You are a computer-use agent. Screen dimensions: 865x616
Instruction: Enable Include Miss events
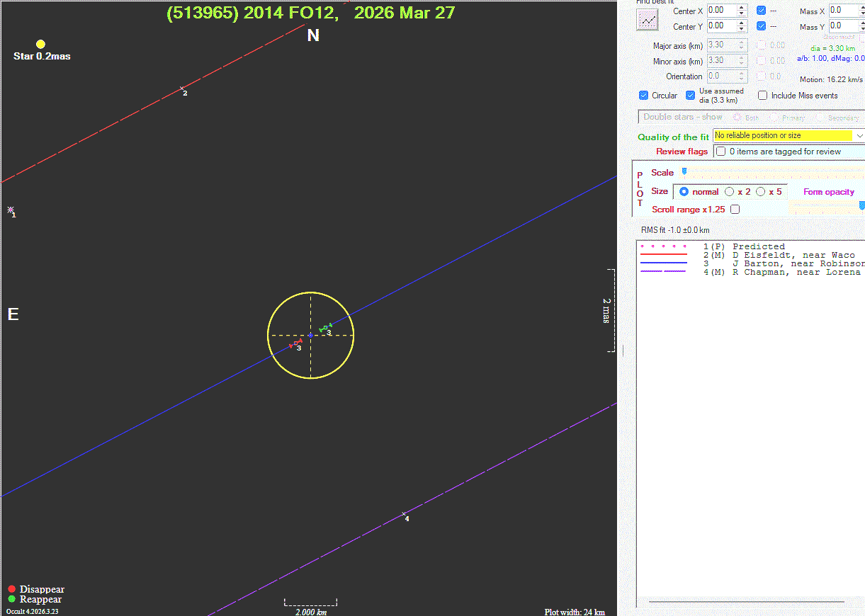(763, 96)
